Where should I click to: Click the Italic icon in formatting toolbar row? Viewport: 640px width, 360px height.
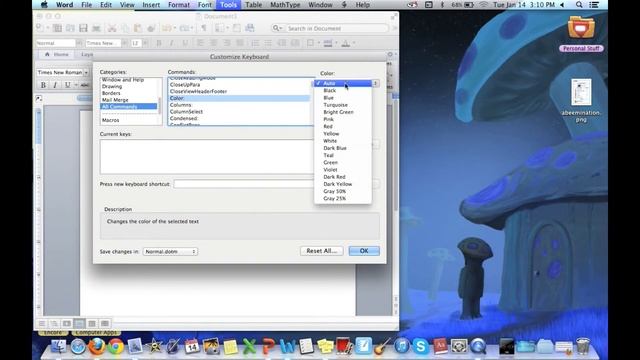coord(172,43)
